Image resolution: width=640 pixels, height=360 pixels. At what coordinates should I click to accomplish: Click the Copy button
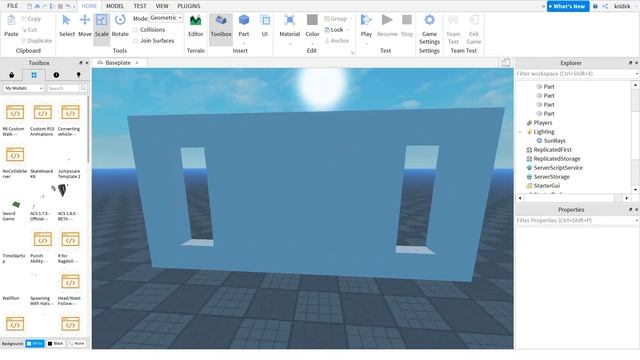click(x=31, y=19)
